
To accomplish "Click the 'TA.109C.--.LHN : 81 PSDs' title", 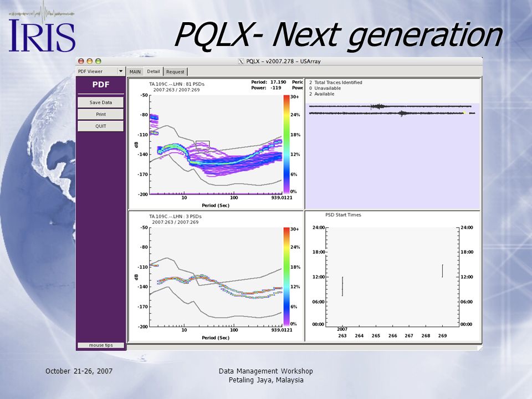I will click(x=177, y=84).
